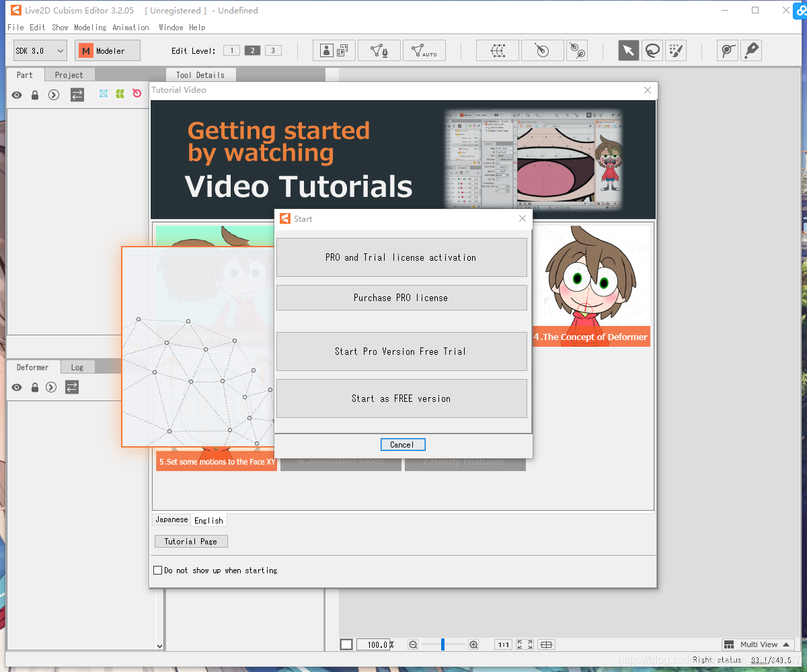Click the grid display icon in bottom bar
Image resolution: width=807 pixels, height=672 pixels.
click(547, 644)
